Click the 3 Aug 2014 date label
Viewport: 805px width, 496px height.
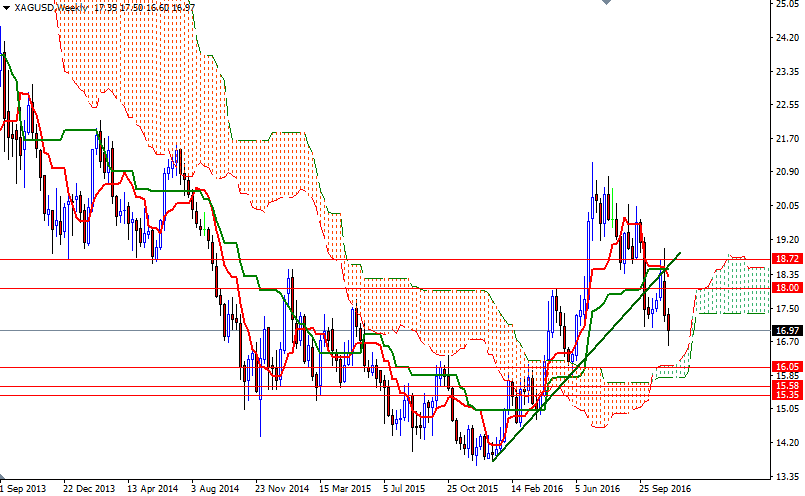pos(215,488)
